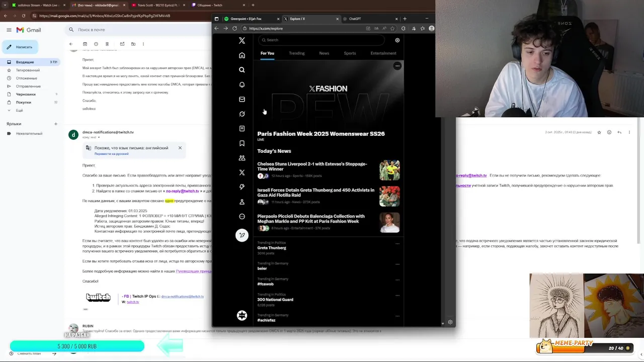Select the For You tab on X
The height and width of the screenshot is (362, 644).
click(x=267, y=53)
